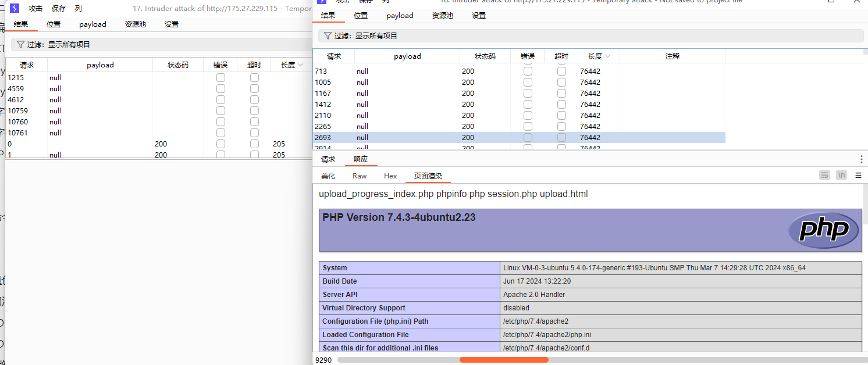Switch response view to Hex
The width and height of the screenshot is (868, 365).
(x=390, y=176)
